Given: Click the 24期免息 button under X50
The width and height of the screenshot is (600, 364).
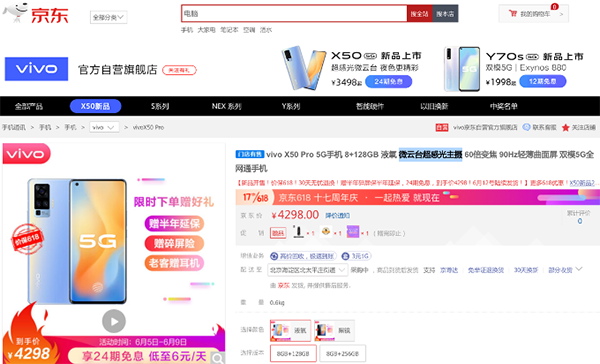Looking at the screenshot, I should (388, 82).
